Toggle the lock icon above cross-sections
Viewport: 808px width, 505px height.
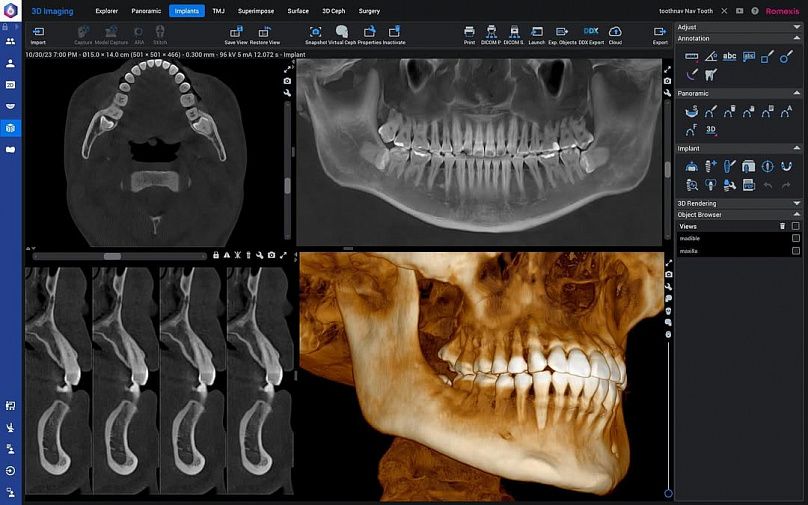click(216, 255)
